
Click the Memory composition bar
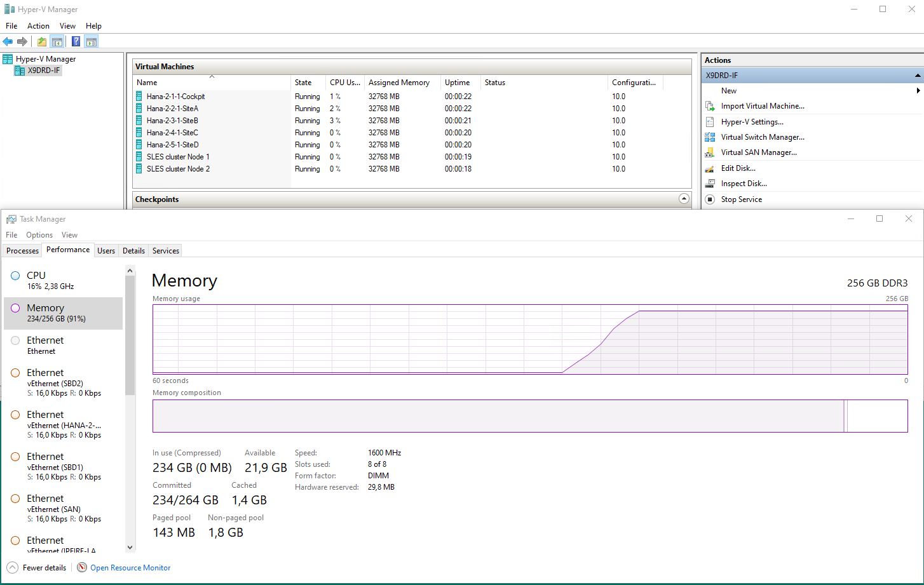pyautogui.click(x=530, y=416)
